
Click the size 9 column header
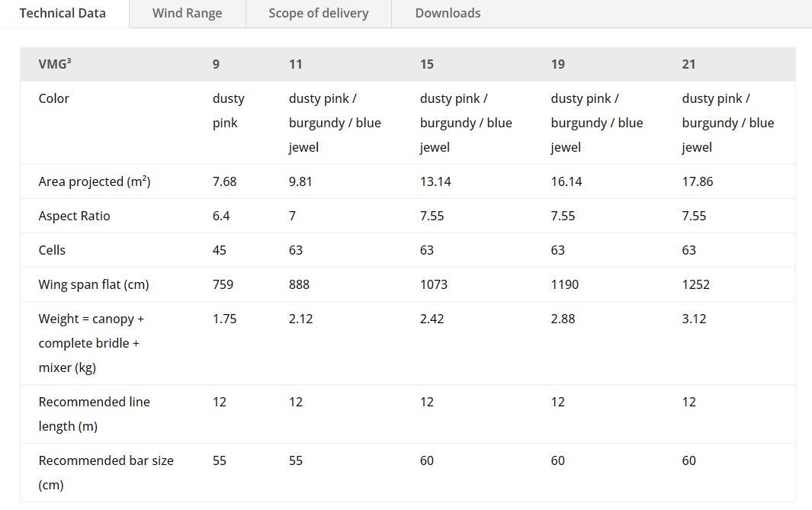tap(216, 64)
